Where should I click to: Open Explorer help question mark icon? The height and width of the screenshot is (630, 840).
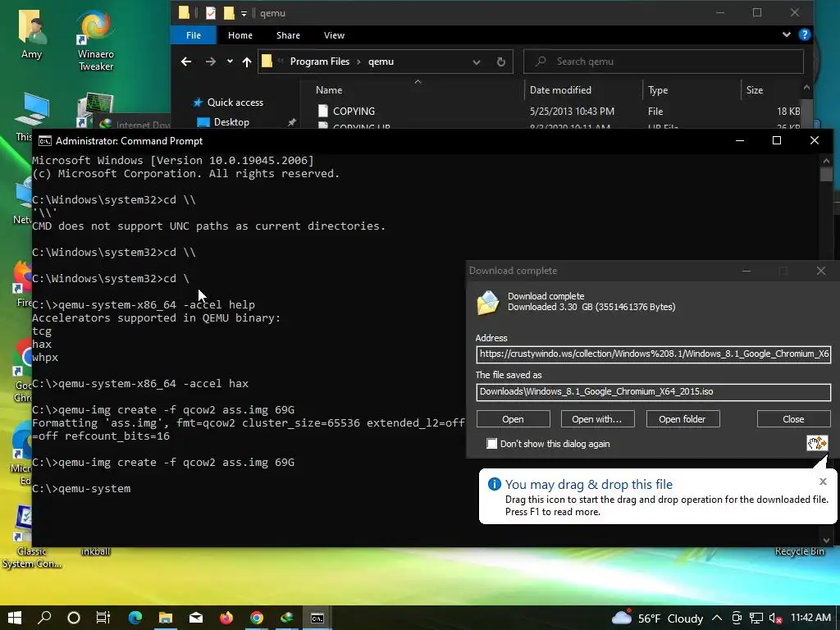[x=804, y=34]
